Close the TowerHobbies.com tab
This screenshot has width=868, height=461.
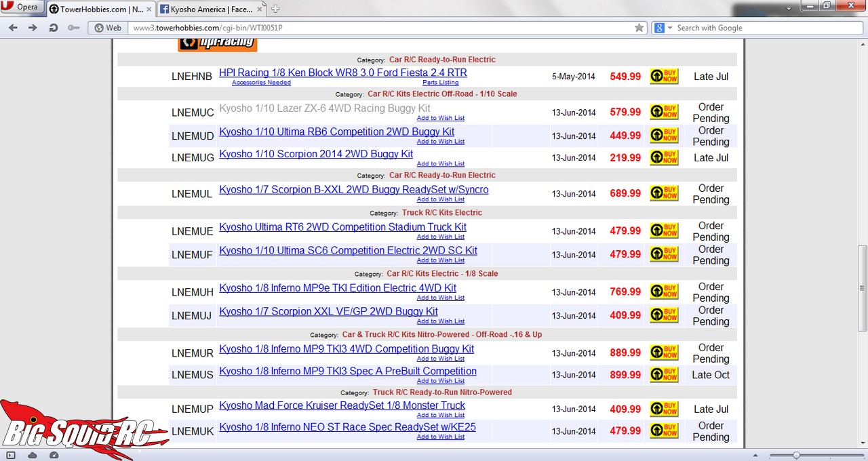pos(149,9)
